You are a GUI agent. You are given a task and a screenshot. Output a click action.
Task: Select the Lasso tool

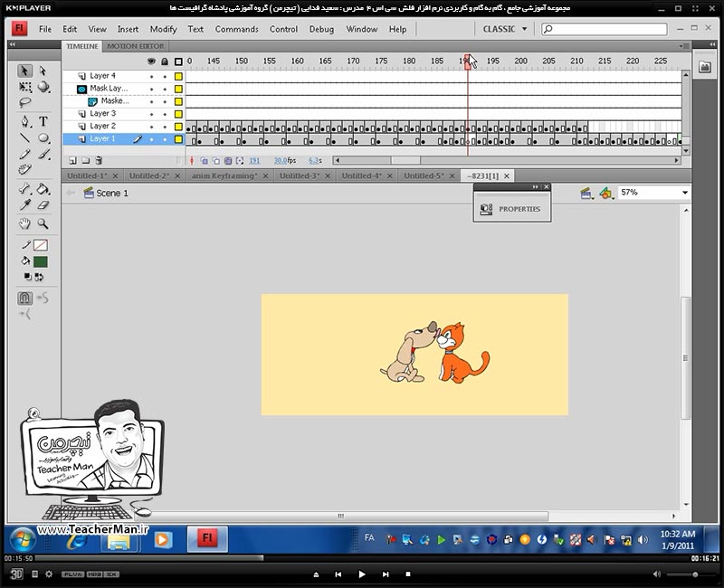(x=25, y=102)
